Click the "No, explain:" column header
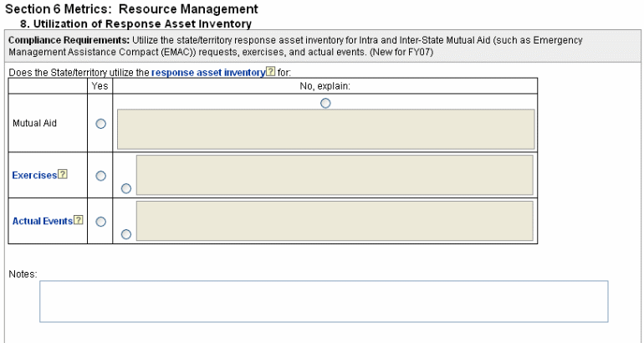644x343 pixels. [325, 85]
